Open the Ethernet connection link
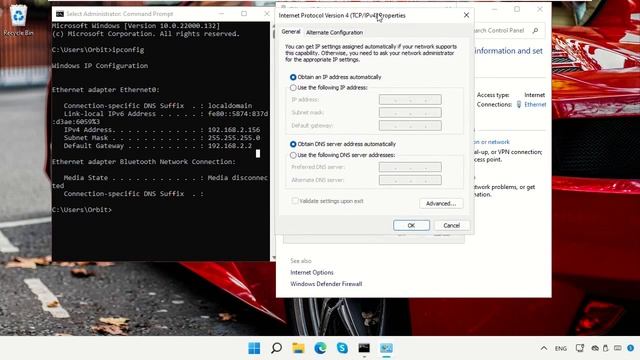This screenshot has width=640, height=360. pyautogui.click(x=535, y=104)
